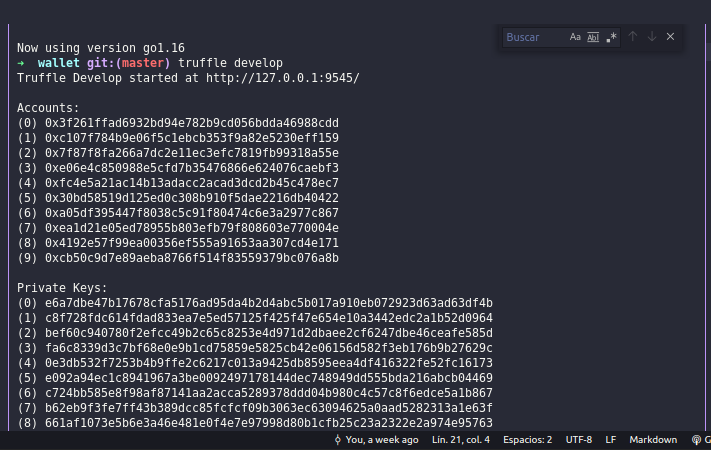Change indentation via Espacios: 2
The image size is (711, 450).
(527, 440)
